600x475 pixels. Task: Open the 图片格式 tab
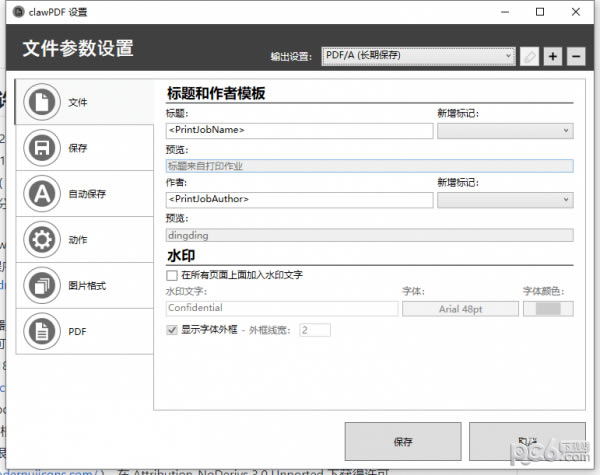tap(84, 286)
